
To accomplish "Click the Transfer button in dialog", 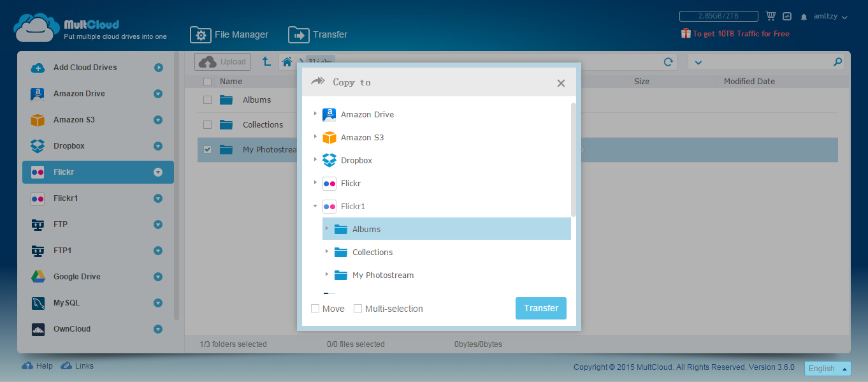I will click(x=541, y=308).
